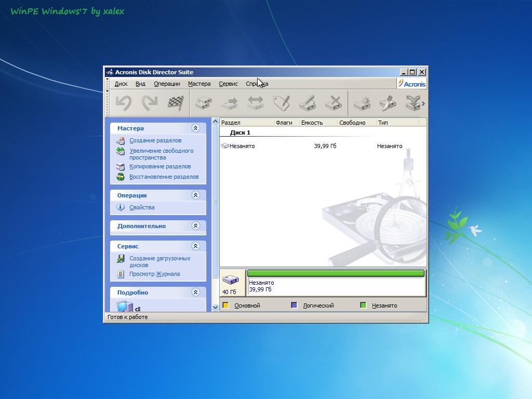532x399 pixels.
Task: Click the computer icon under Подробно
Action: (x=125, y=307)
